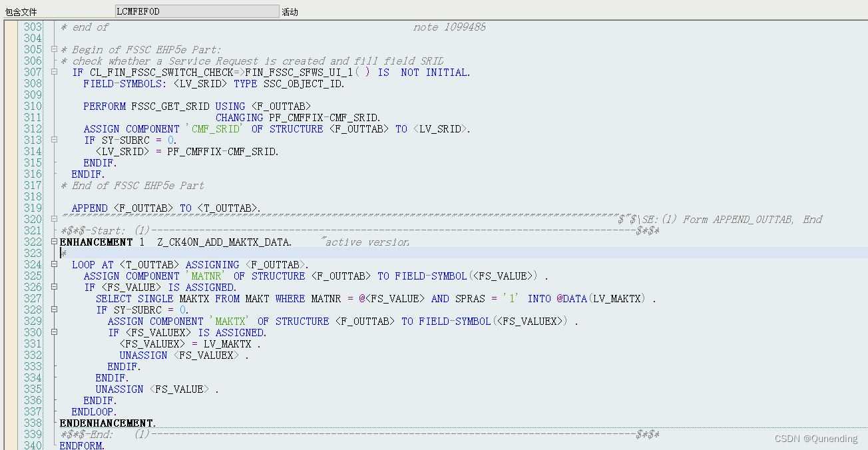The image size is (868, 450).
Task: Collapse the IF <FS_VALUEX> IS ASSIGNED block
Action: 53,332
